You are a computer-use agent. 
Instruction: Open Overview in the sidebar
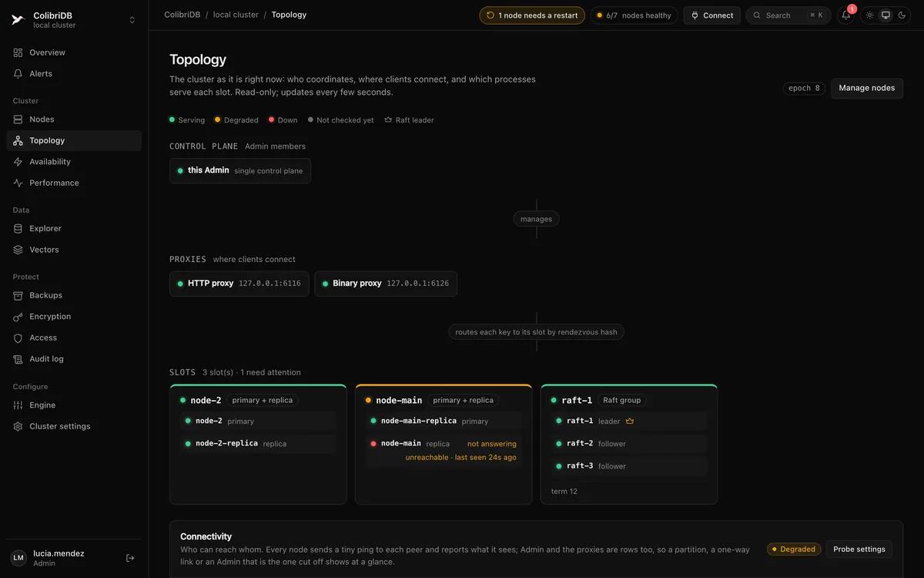74,52
